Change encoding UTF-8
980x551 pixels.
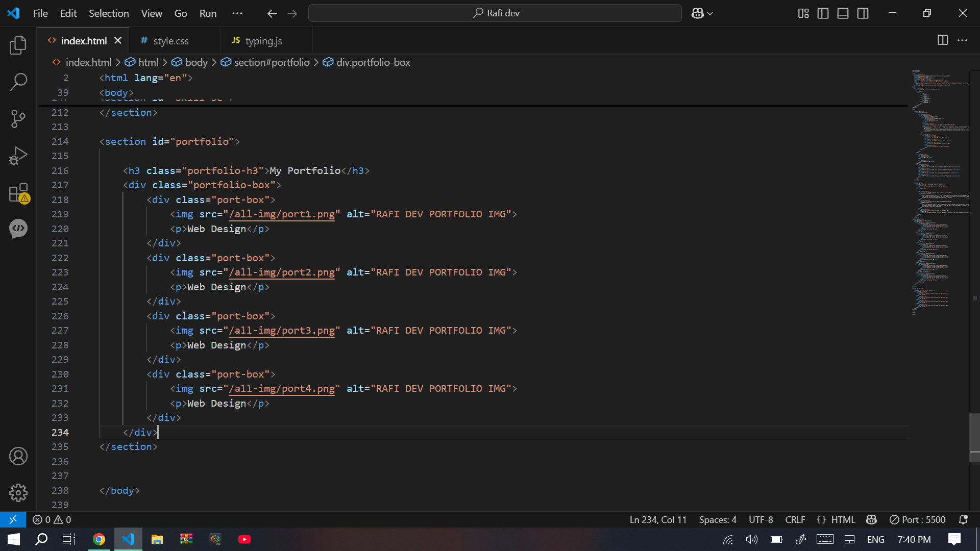point(761,520)
